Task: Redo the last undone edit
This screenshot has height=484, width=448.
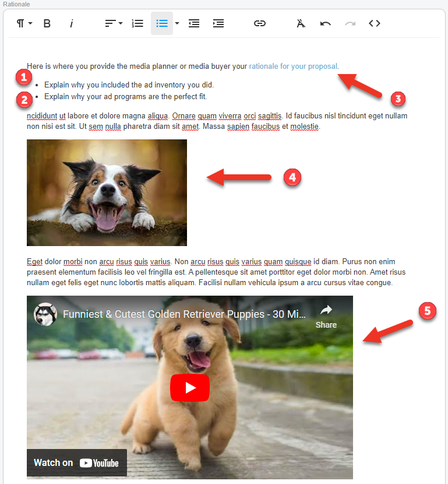Action: click(350, 23)
